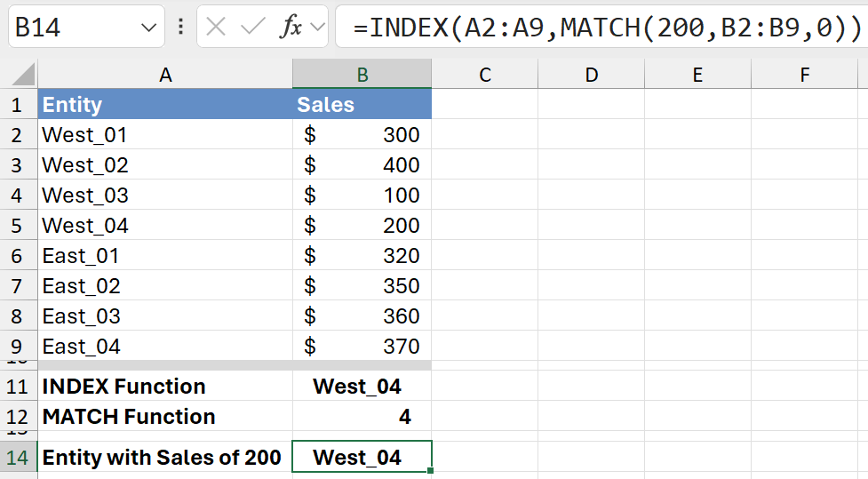This screenshot has height=479, width=868.
Task: Select row 4 header
Action: (x=19, y=195)
